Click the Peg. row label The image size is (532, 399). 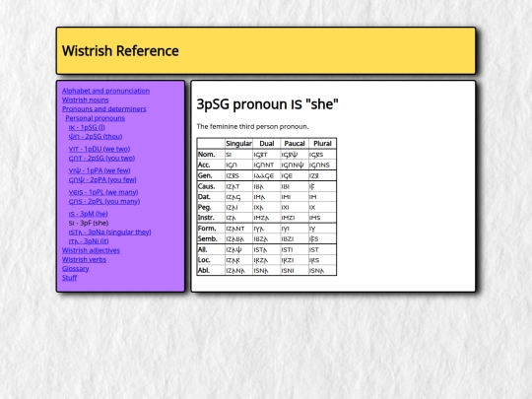point(211,207)
